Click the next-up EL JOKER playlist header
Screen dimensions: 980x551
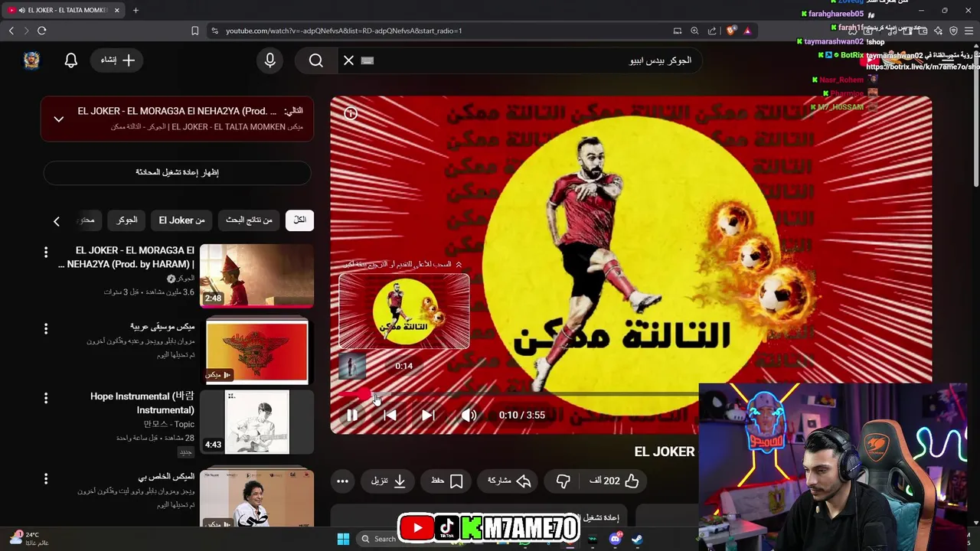pyautogui.click(x=177, y=119)
